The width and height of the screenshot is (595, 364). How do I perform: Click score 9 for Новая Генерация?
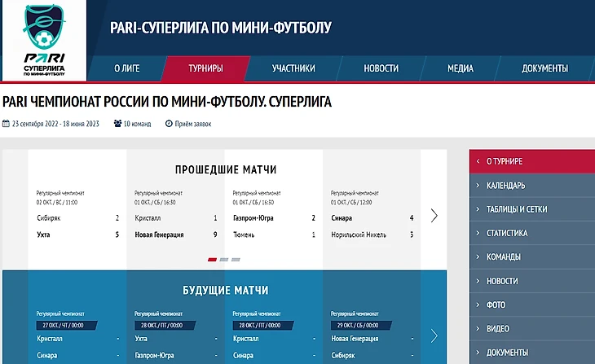click(x=215, y=235)
